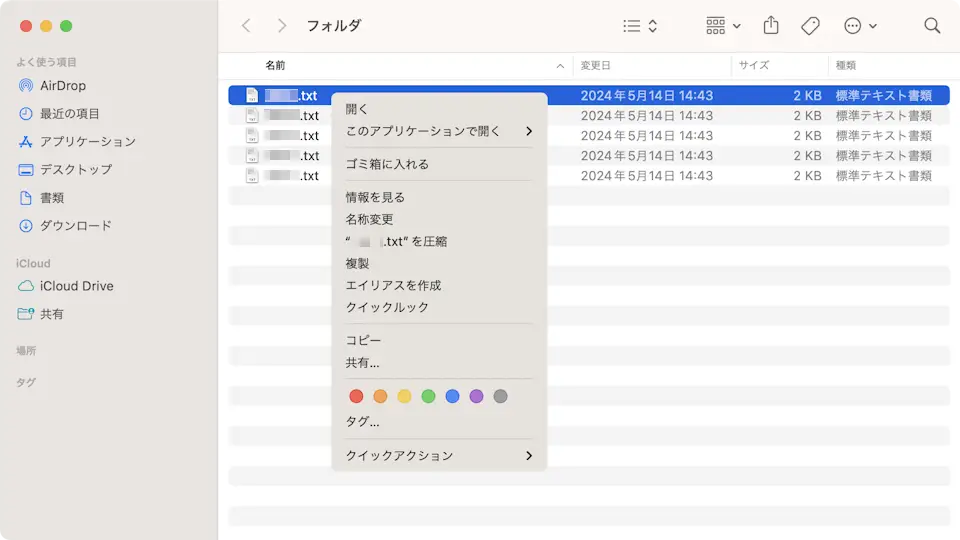Apply the blue color tag

coord(452,397)
